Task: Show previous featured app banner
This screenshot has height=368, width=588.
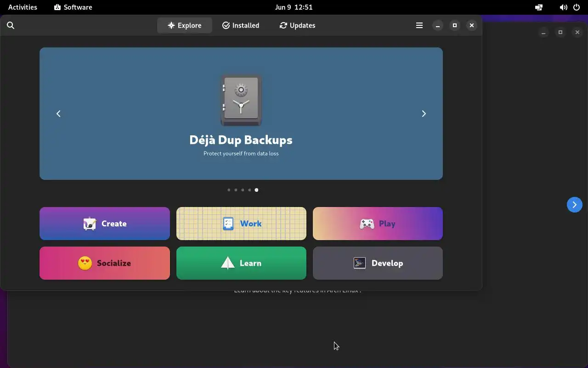Action: [58, 114]
